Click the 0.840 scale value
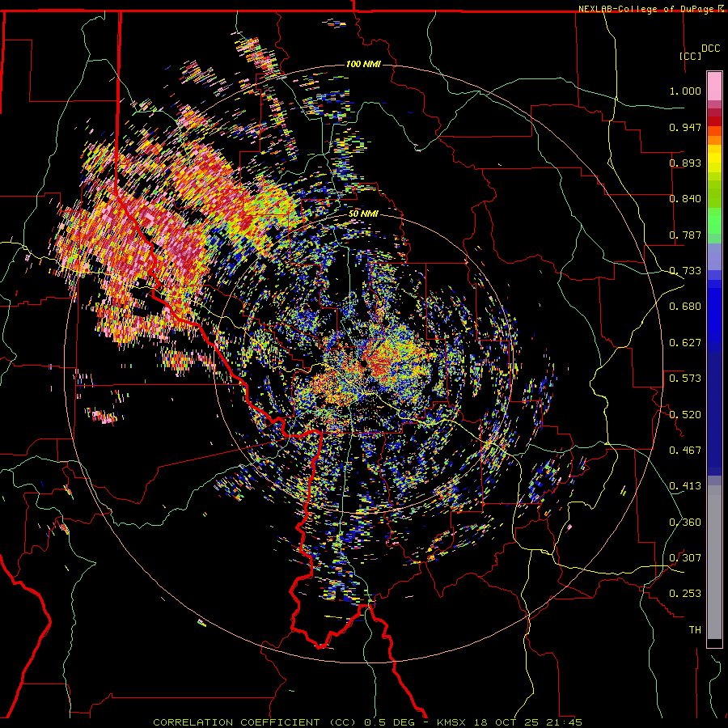Screen dimensions: 728x728 click(x=685, y=199)
